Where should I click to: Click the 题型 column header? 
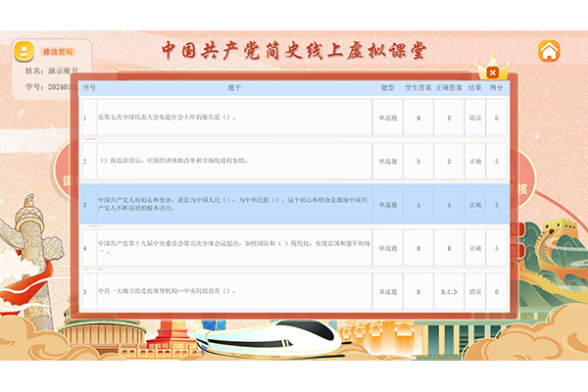pos(388,88)
